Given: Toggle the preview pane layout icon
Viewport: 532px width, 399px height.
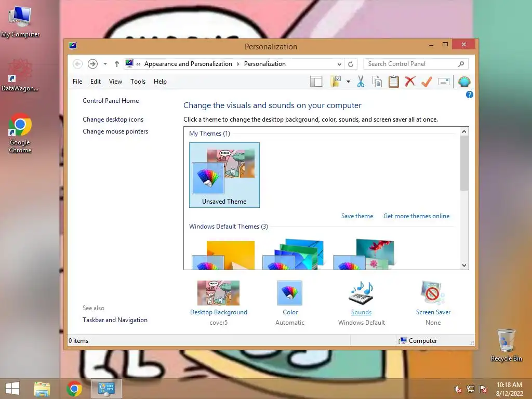Looking at the screenshot, I should point(316,82).
